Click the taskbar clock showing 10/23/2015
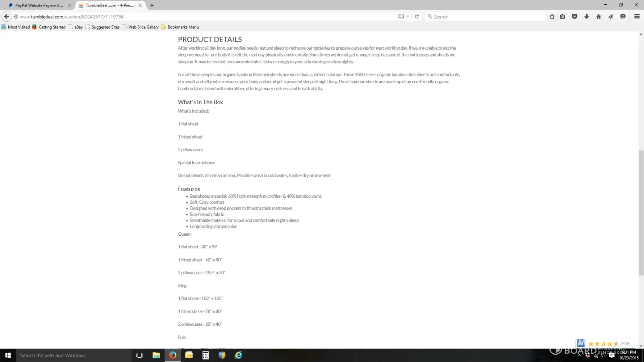Screen dimensions: 644x362 coord(629,355)
